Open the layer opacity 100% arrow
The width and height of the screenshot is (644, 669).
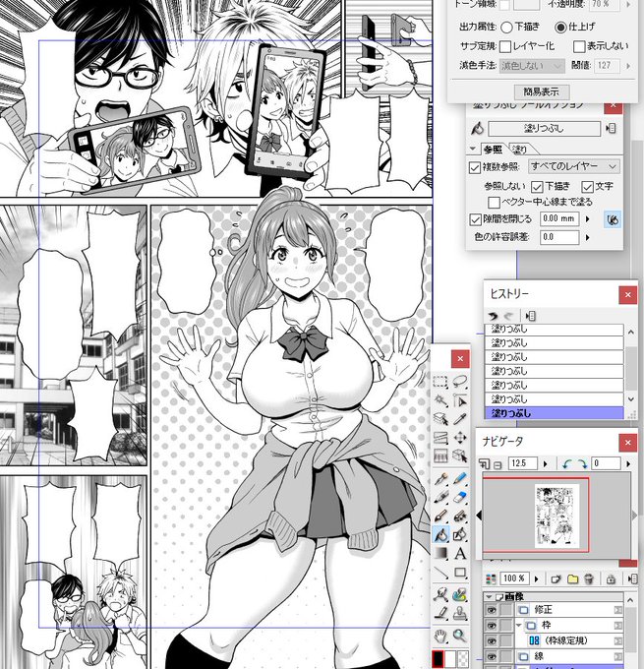tap(537, 578)
